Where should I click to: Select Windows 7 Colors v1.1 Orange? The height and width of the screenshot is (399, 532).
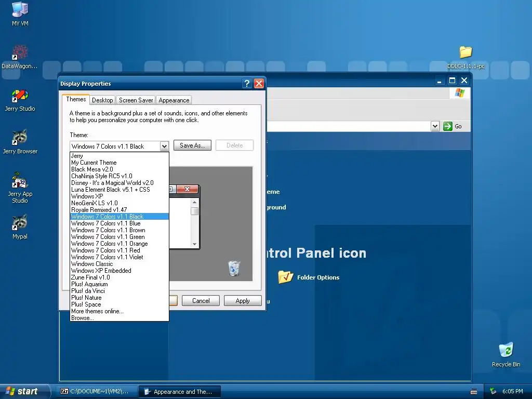pyautogui.click(x=119, y=244)
